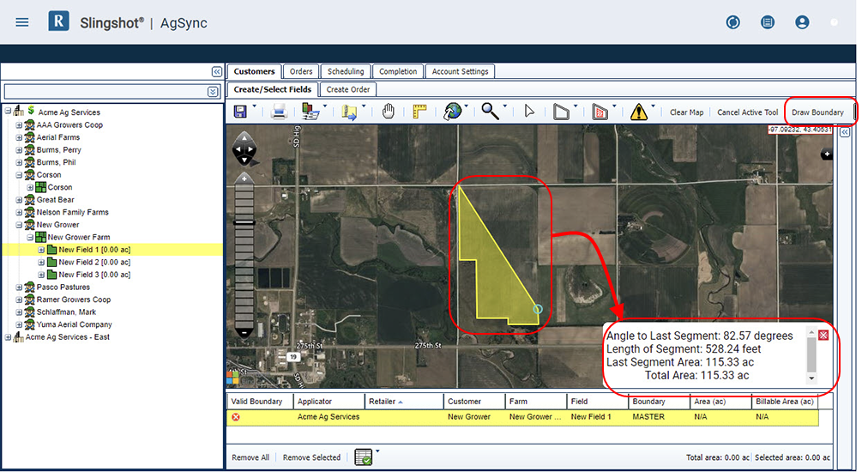The height and width of the screenshot is (472, 868).
Task: Click the import data layers icon
Action: point(310,112)
